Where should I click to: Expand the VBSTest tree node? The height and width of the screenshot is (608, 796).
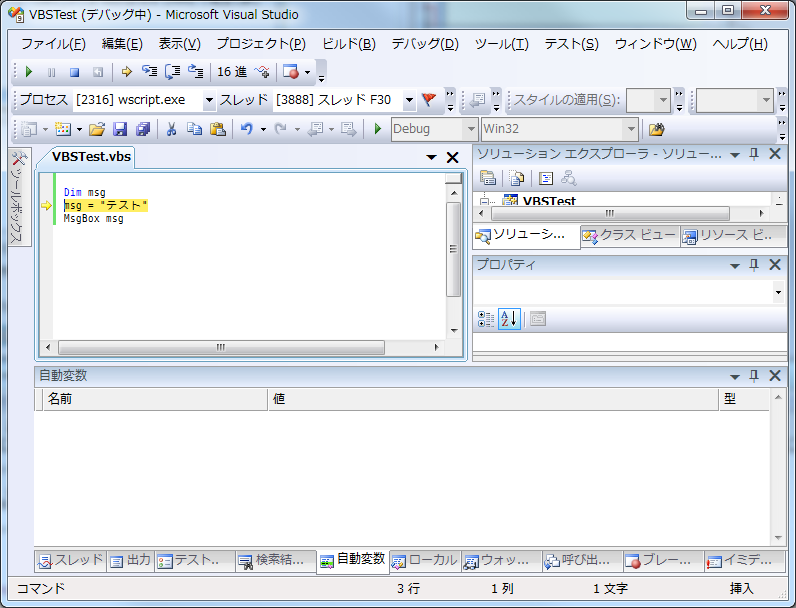[x=485, y=201]
